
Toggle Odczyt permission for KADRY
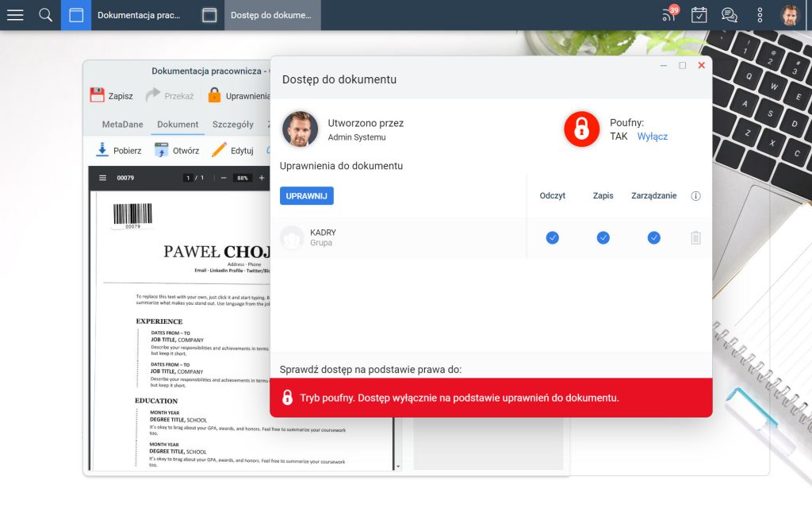click(553, 237)
